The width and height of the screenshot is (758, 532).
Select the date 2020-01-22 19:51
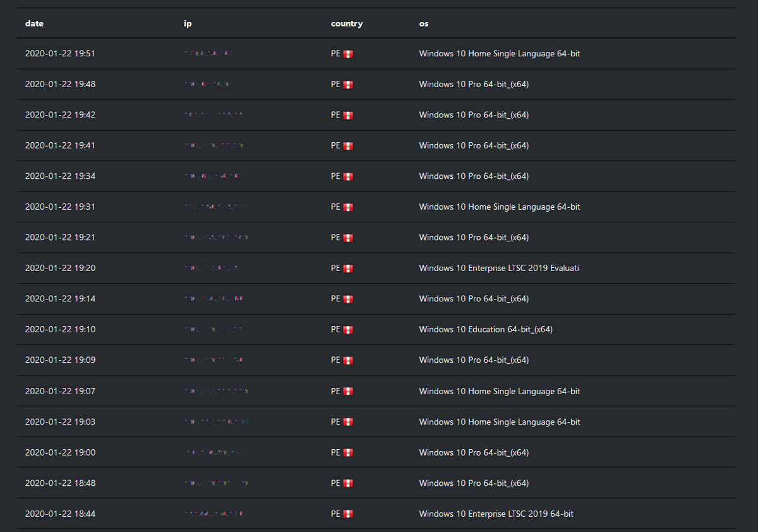pos(60,54)
